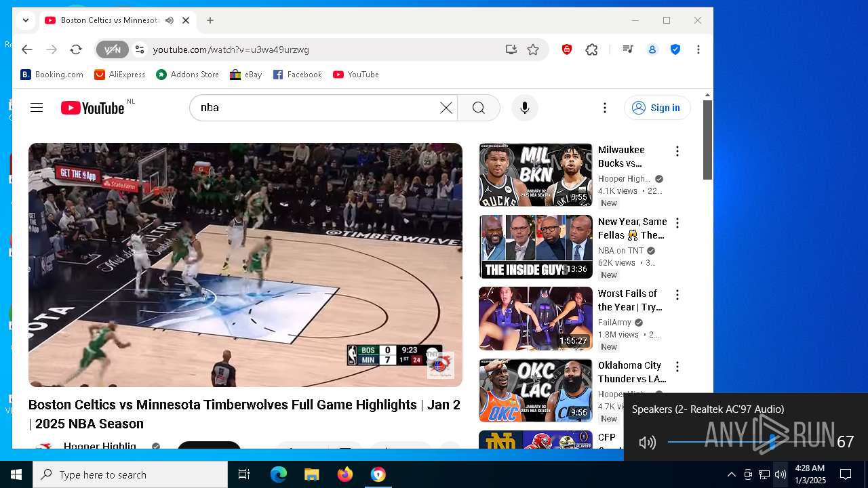
Task: Click the install app icon in address bar
Action: (511, 49)
